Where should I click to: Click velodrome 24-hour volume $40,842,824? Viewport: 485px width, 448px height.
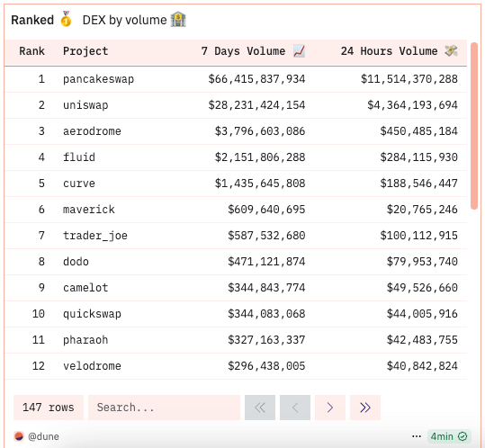(422, 366)
